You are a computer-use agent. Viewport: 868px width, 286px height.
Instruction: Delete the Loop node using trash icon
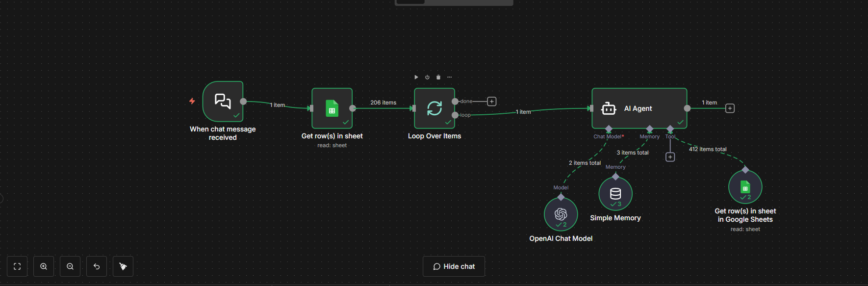(x=438, y=77)
